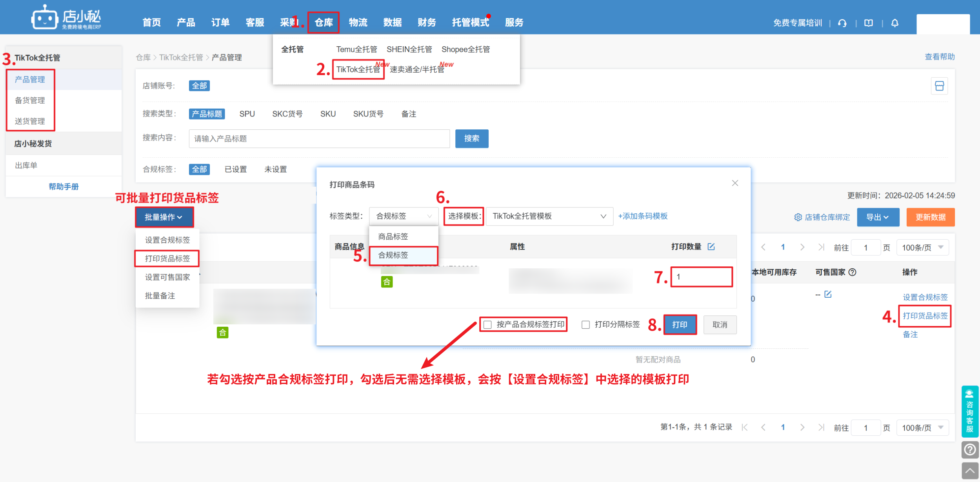Select 未设置 compliance label filter
Image resolution: width=980 pixels, height=482 pixels.
(x=275, y=169)
